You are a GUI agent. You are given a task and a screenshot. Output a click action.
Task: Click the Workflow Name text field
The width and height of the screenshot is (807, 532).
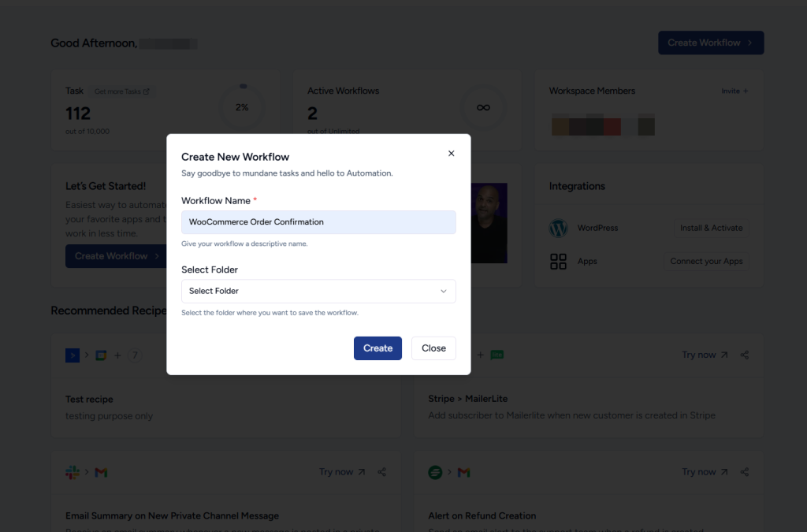pos(318,222)
